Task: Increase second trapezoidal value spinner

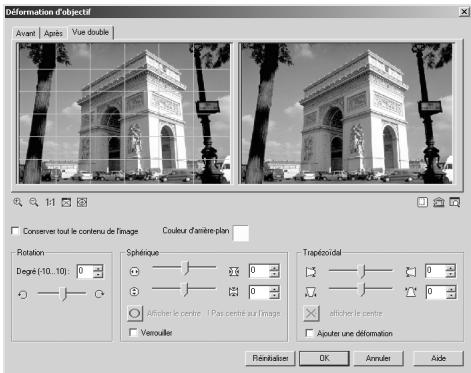Action: point(450,289)
